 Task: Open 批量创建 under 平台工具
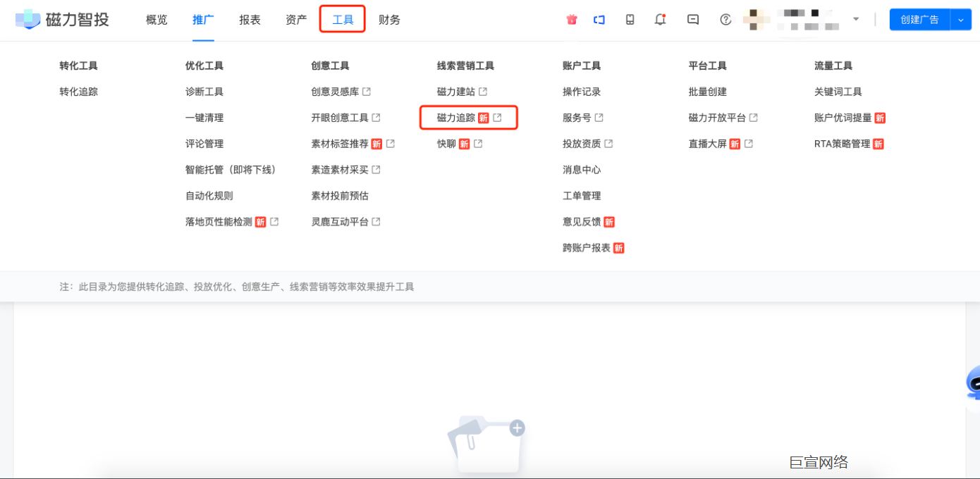[707, 91]
